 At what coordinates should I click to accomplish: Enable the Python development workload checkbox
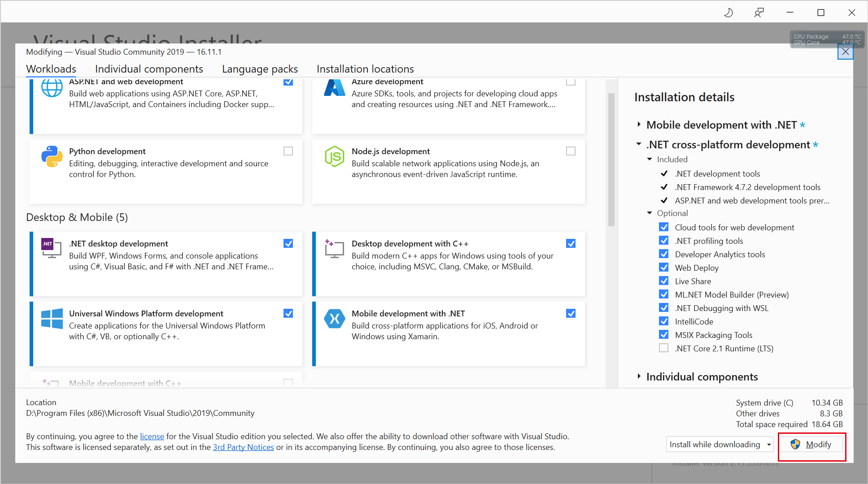[288, 151]
